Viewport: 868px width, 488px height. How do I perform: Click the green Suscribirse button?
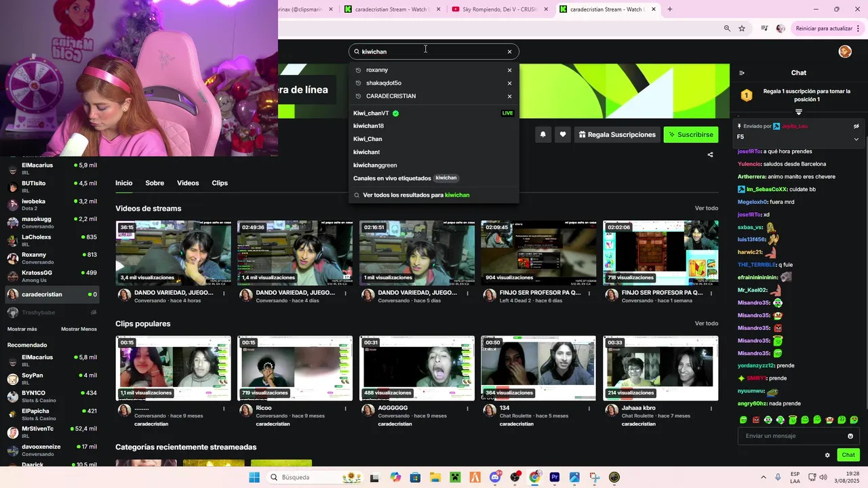(690, 134)
